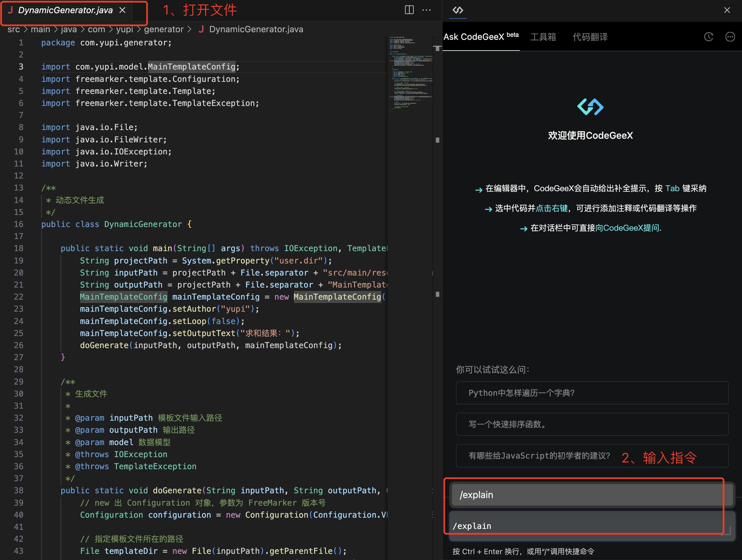Open the editor more actions ellipsis
This screenshot has height=560, width=742.
tap(426, 10)
